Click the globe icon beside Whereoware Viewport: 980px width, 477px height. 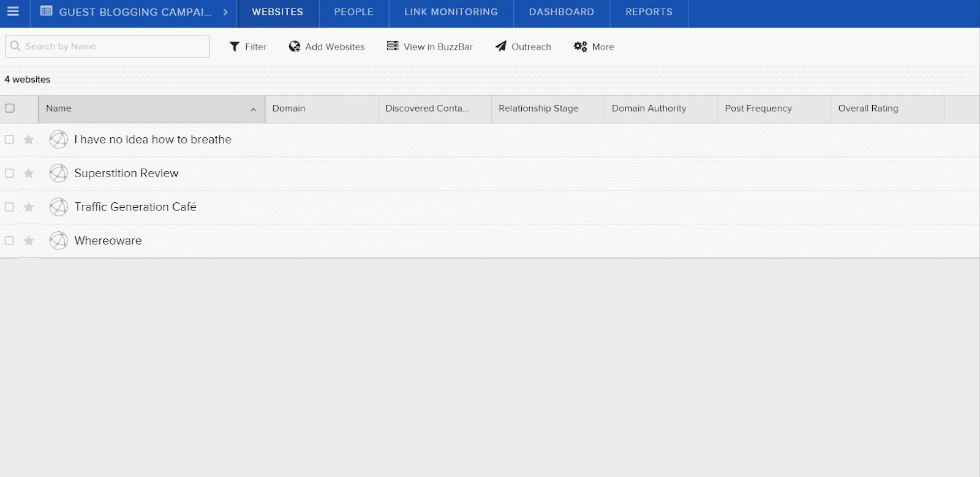[x=58, y=241]
